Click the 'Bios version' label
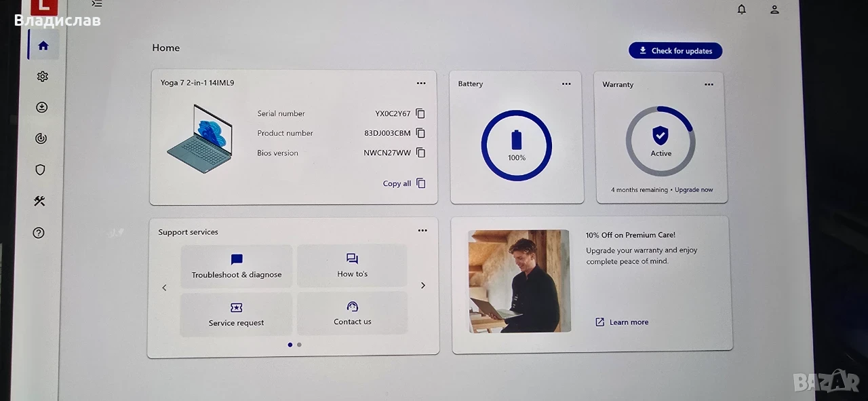The width and height of the screenshot is (868, 401). [x=277, y=153]
